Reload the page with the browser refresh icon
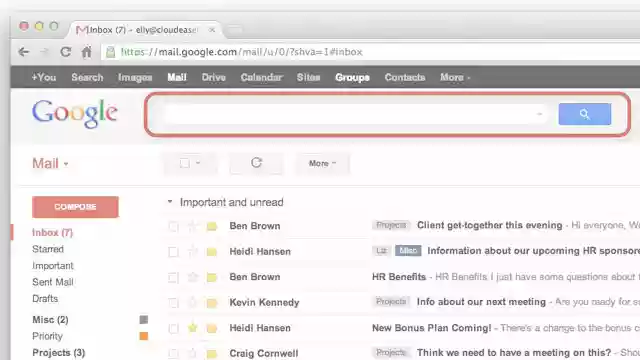The height and width of the screenshot is (360, 640). (66, 52)
